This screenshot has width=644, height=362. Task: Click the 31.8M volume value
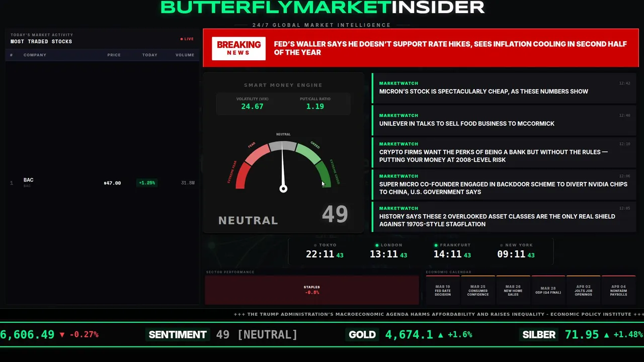point(188,183)
